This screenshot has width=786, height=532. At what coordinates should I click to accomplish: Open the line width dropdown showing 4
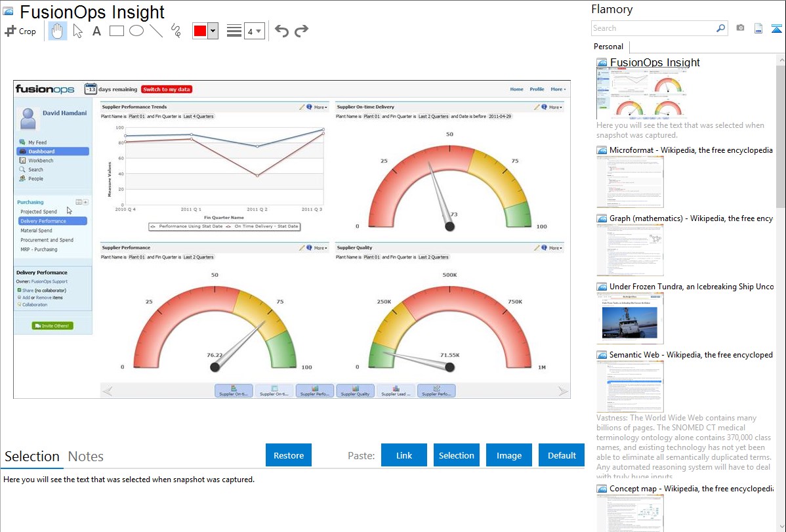click(x=254, y=31)
